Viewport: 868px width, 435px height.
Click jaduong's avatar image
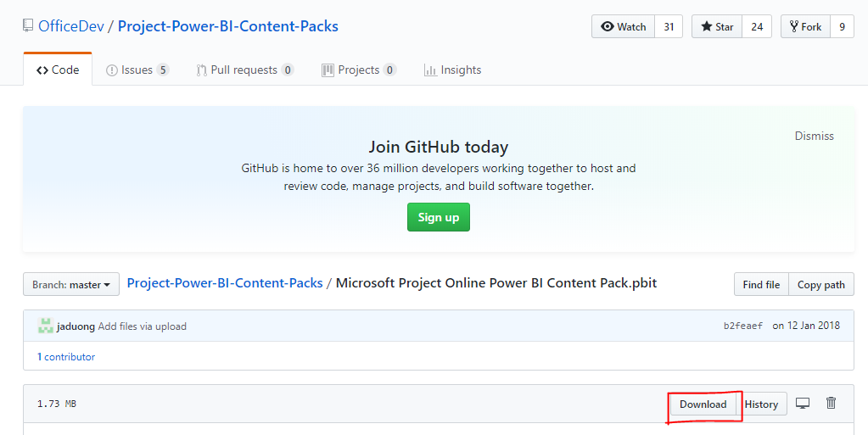(45, 326)
